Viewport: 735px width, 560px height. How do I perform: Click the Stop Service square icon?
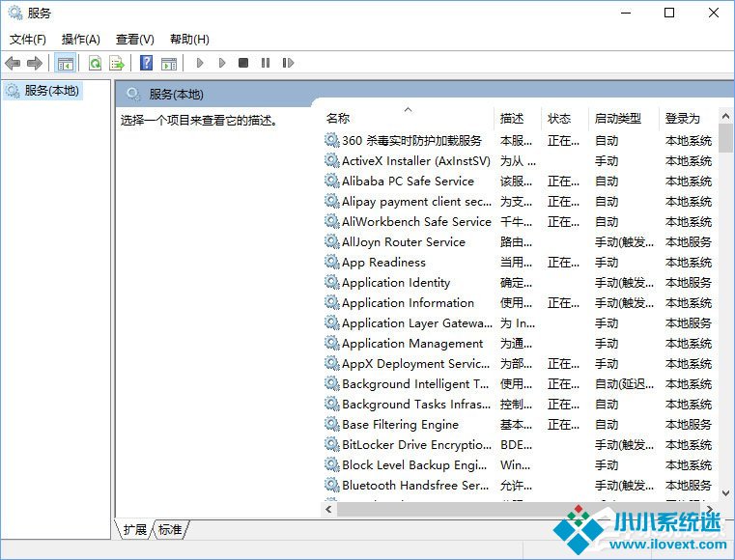(242, 63)
